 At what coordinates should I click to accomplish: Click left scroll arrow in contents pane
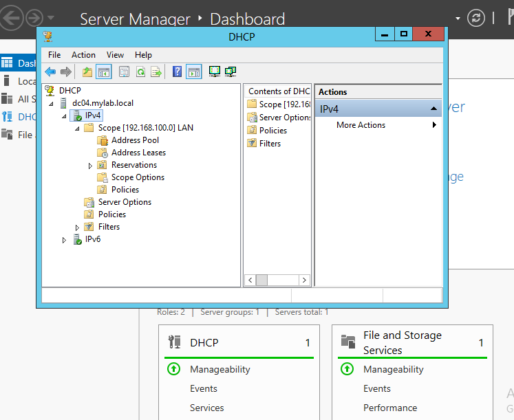(250, 280)
